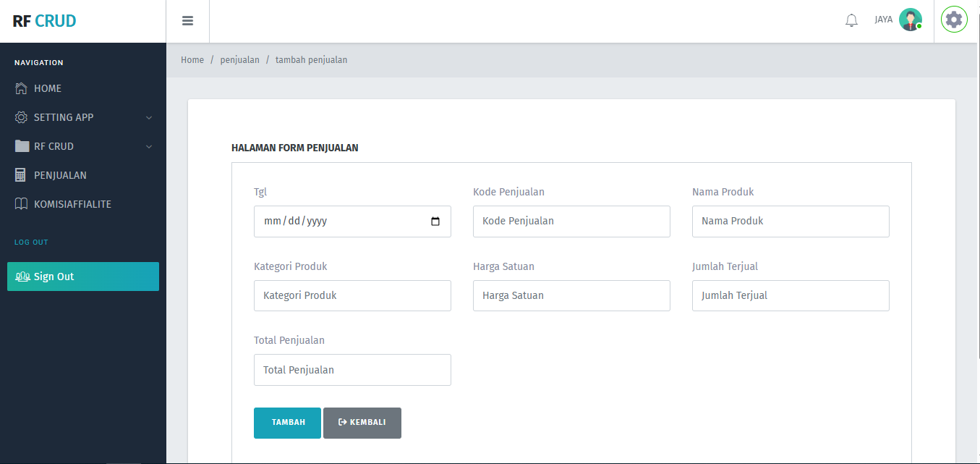The image size is (980, 464).
Task: Click the RF CRUD logo
Action: (44, 21)
